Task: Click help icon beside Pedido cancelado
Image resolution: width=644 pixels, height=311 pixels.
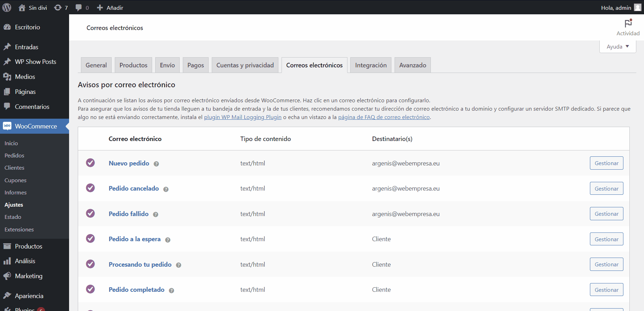Action: 166,189
